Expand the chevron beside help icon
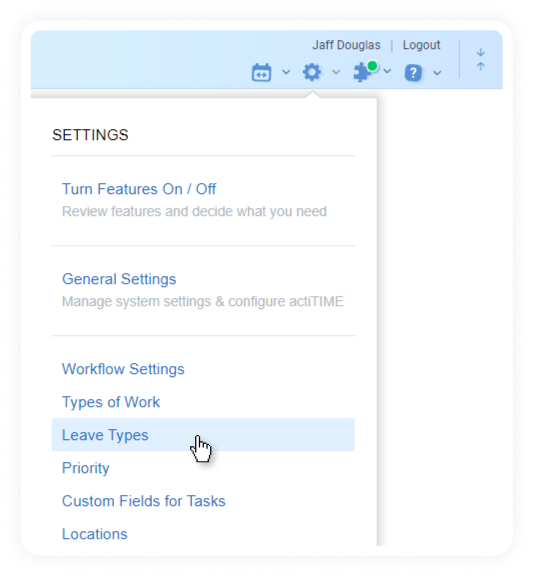Image resolution: width=533 pixels, height=576 pixels. click(437, 73)
